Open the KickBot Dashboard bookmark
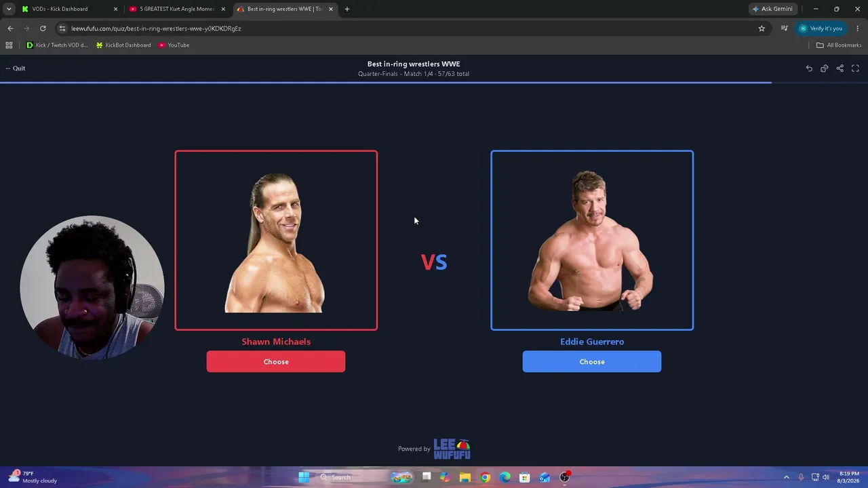868x488 pixels. pos(123,45)
